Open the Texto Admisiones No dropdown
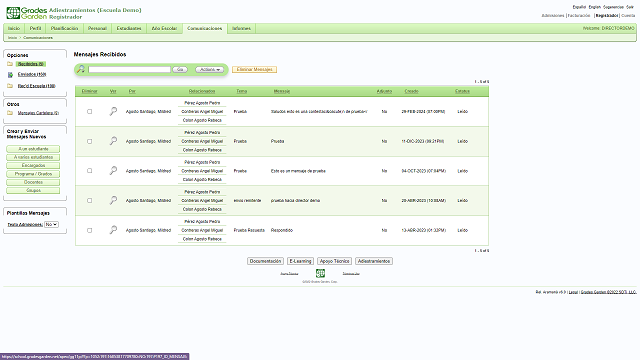 tap(51, 224)
